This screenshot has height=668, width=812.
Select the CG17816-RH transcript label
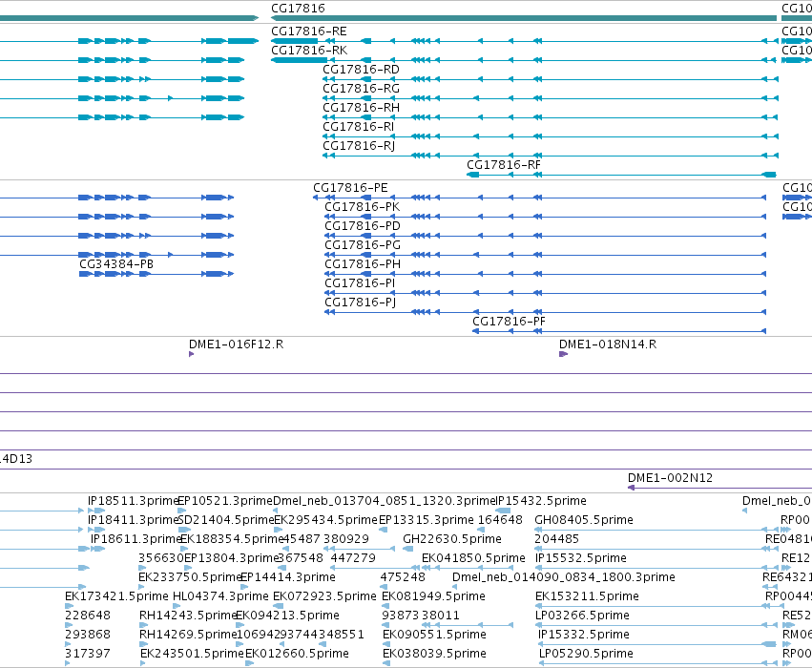(x=361, y=108)
